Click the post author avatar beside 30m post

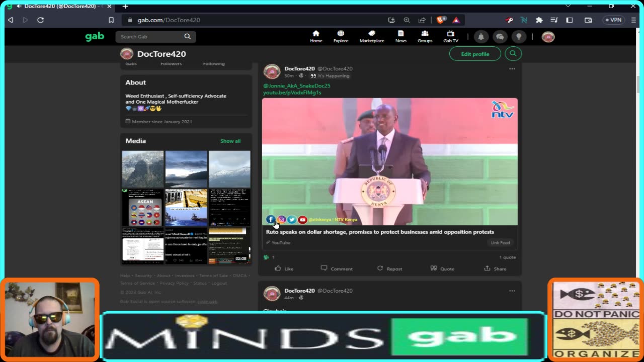pyautogui.click(x=272, y=72)
